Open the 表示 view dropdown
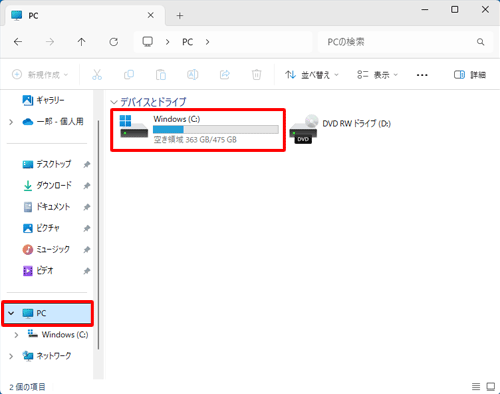Screen dimensions: 500x394 point(377,75)
